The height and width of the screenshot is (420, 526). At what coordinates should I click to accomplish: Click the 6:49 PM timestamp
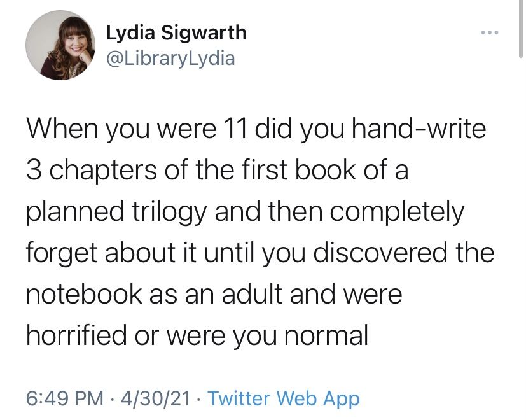click(x=64, y=399)
